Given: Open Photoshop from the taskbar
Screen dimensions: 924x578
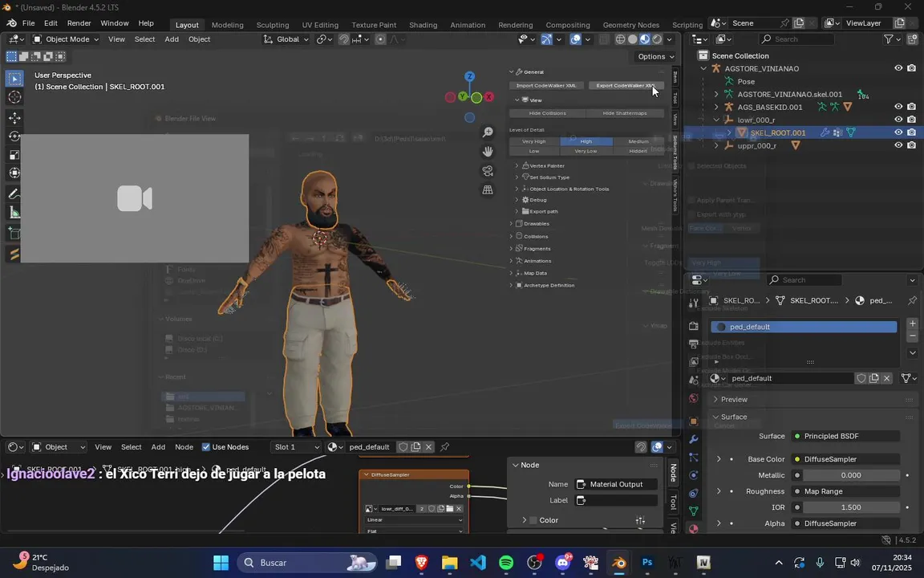Looking at the screenshot, I should [x=647, y=563].
